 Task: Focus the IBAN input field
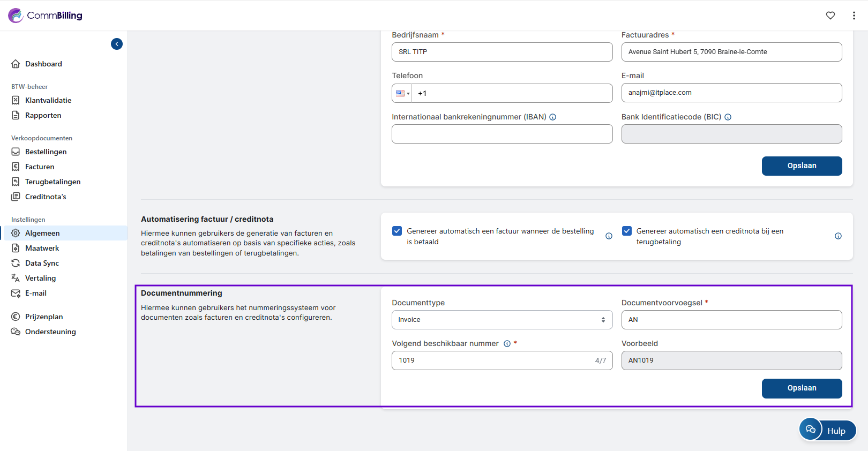[x=502, y=134]
